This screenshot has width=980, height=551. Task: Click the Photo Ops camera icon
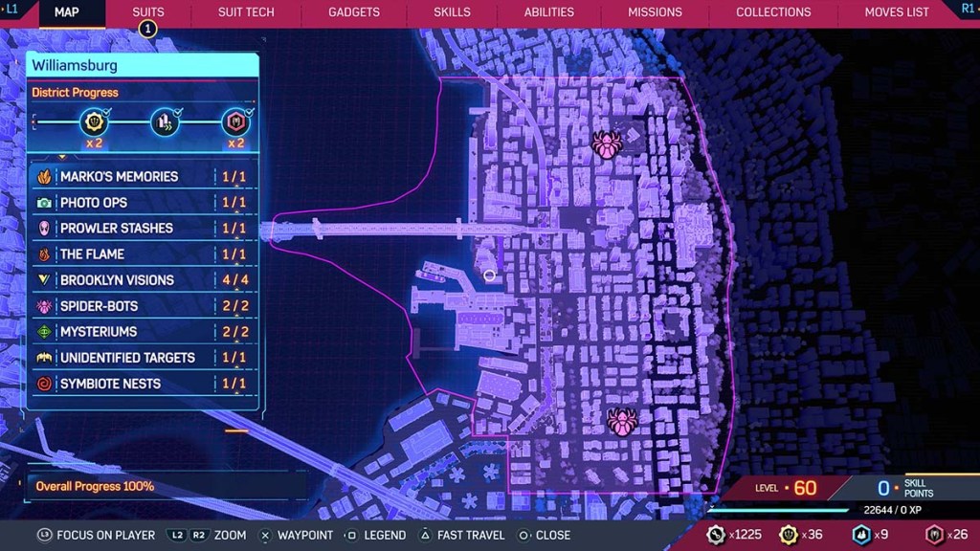click(44, 203)
